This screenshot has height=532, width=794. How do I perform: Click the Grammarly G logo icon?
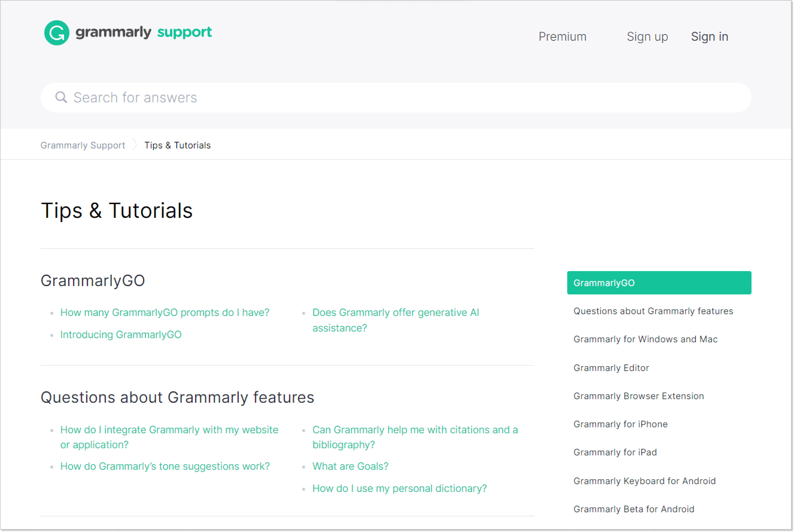(57, 33)
